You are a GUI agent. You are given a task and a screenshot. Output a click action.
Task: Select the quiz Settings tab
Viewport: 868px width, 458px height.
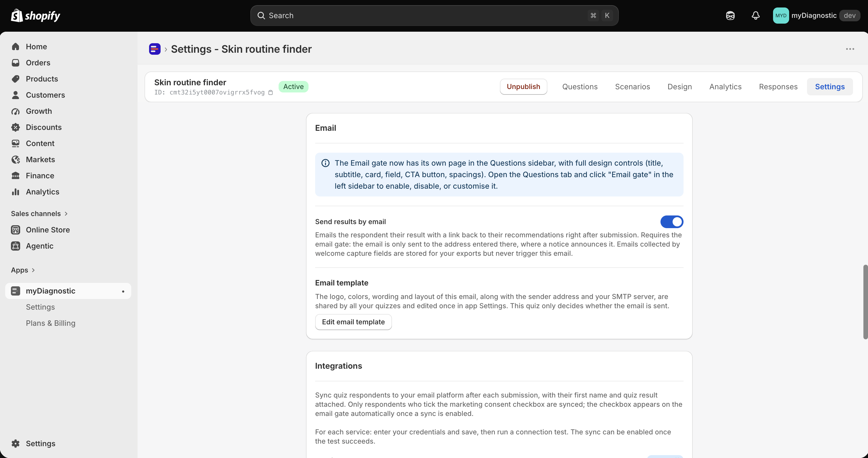(830, 87)
